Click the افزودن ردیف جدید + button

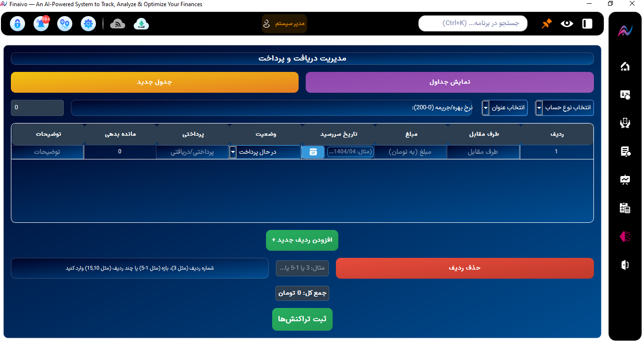click(x=302, y=240)
